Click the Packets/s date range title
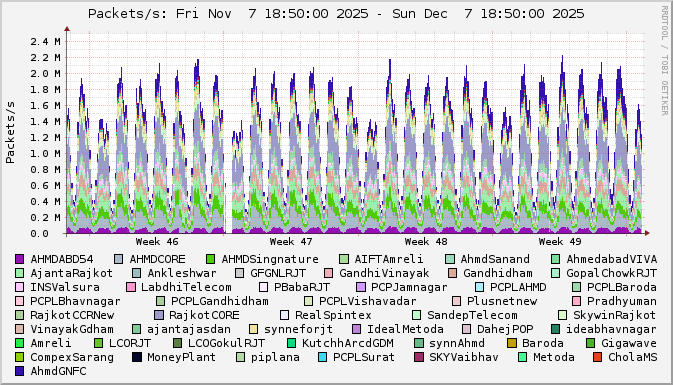 [x=336, y=14]
